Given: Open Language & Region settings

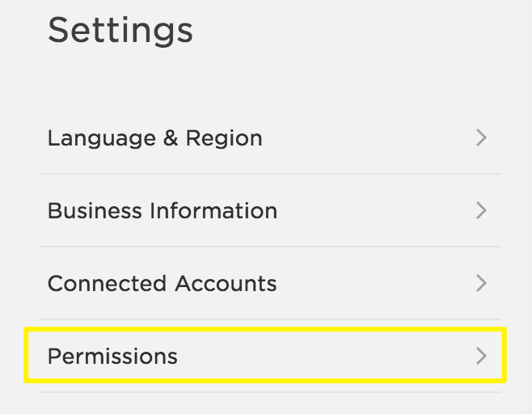Looking at the screenshot, I should [x=154, y=137].
